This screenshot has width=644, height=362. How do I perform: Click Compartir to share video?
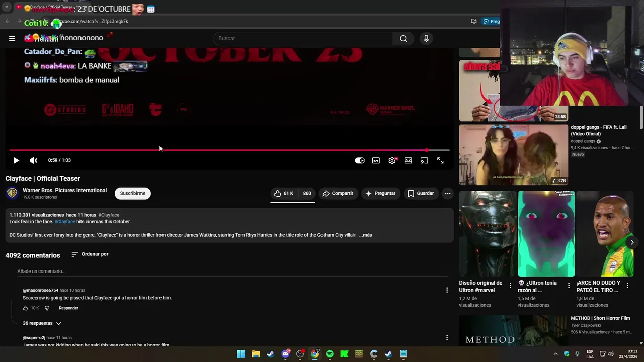coord(338,193)
